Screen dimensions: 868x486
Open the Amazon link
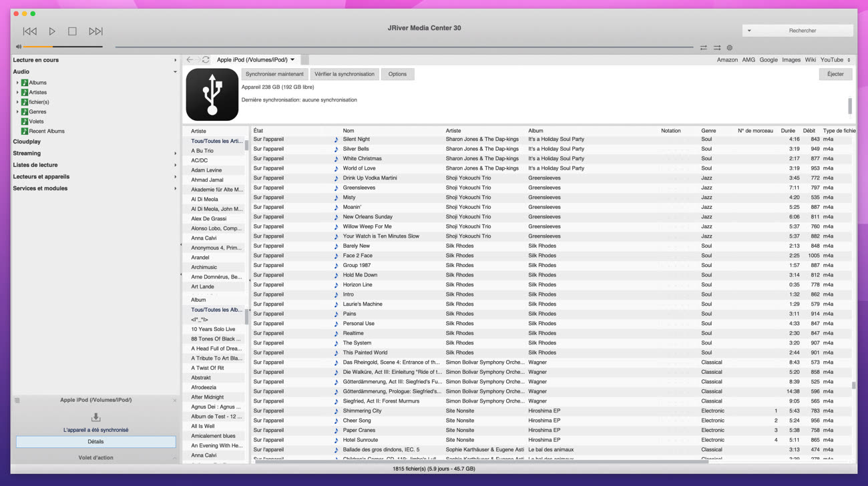[x=727, y=60]
